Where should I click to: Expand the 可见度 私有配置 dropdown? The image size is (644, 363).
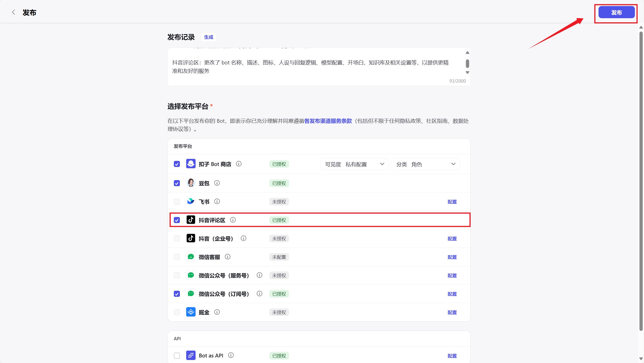tap(354, 164)
